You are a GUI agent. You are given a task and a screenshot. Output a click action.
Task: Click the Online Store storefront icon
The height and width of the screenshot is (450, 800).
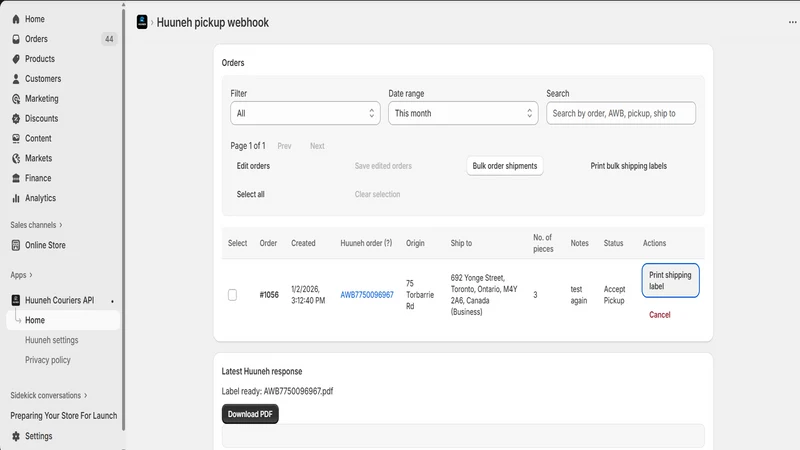[x=16, y=245]
